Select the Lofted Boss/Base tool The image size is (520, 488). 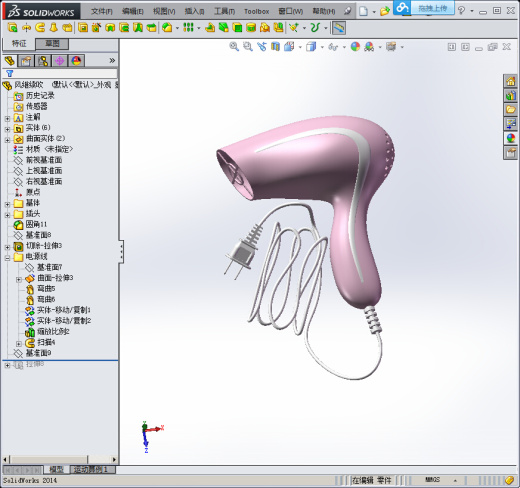pos(54,28)
